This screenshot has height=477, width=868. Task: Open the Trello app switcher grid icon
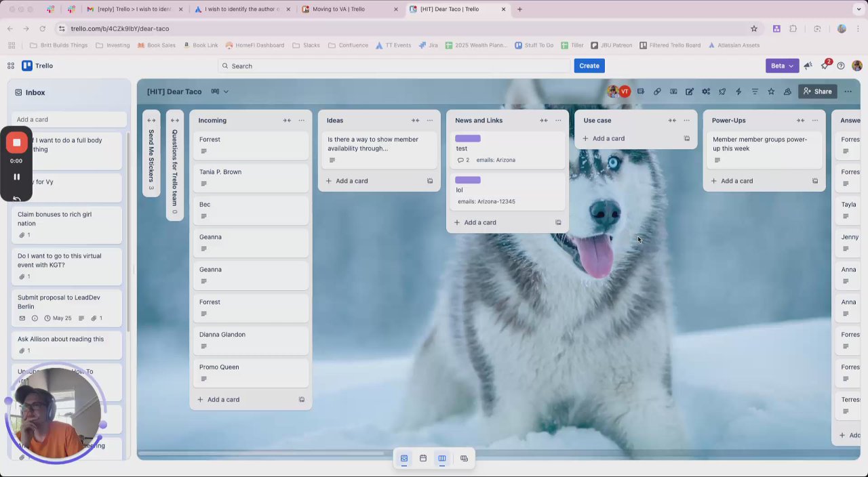click(x=11, y=66)
